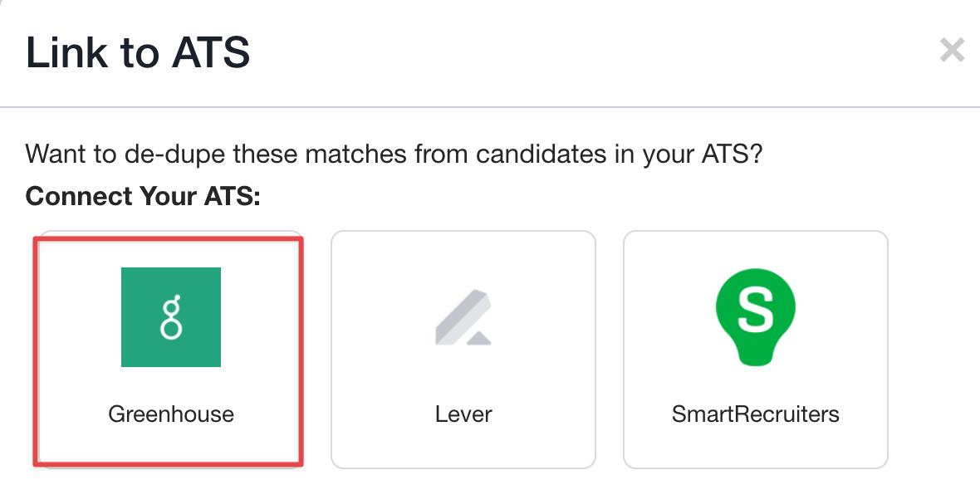Click the lightbulb base of SmartRecruiters icon
Image resolution: width=980 pixels, height=485 pixels.
click(x=755, y=355)
